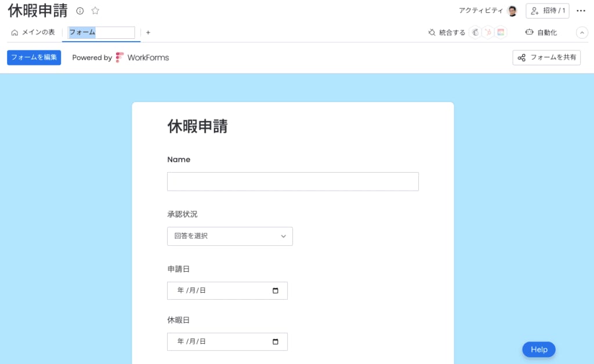Open the 招待 invite button
The width and height of the screenshot is (594, 364).
(x=547, y=10)
